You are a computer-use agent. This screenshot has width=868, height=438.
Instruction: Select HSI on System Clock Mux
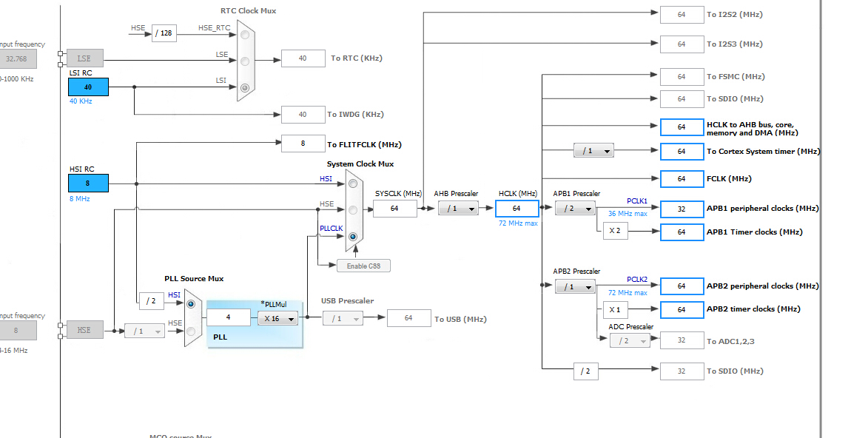tap(353, 183)
